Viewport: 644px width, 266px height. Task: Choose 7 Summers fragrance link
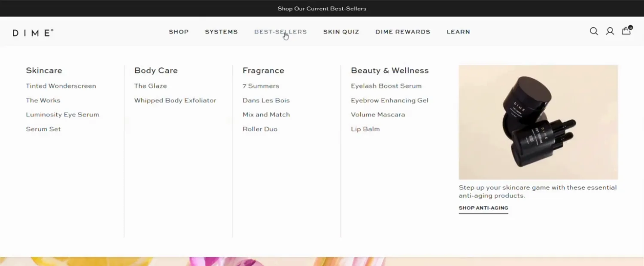[261, 86]
